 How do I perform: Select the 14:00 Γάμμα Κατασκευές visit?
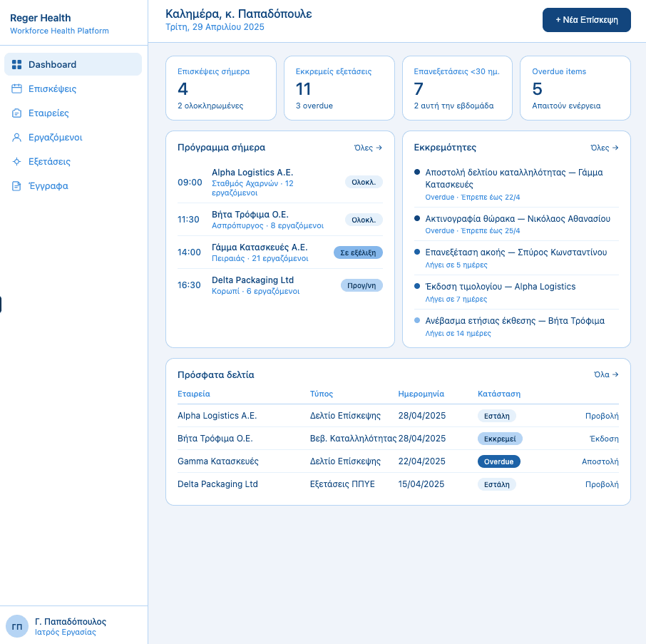coord(280,252)
